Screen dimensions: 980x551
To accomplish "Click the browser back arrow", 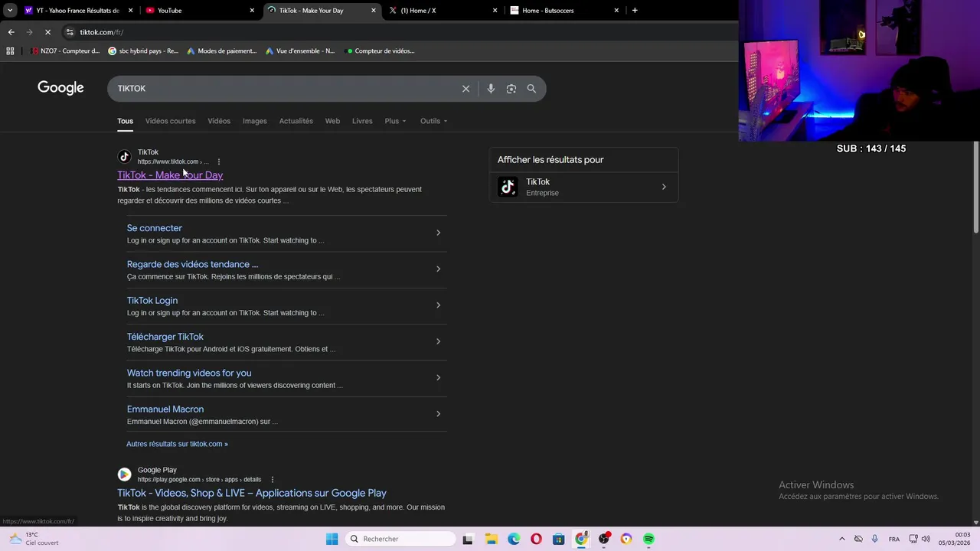I will click(x=11, y=32).
